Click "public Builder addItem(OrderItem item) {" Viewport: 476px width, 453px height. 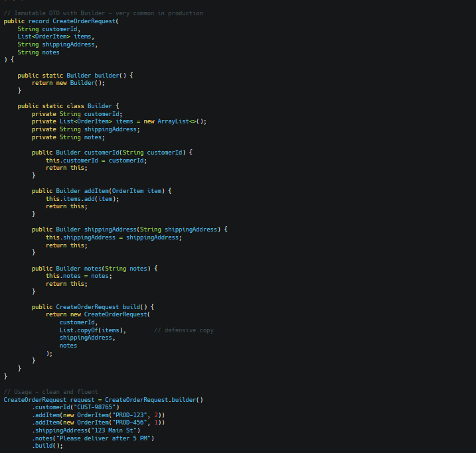[102, 191]
